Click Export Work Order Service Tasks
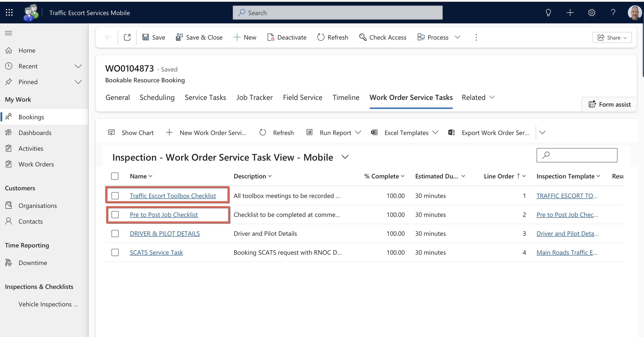Viewport: 644px width, 337px height. point(489,133)
